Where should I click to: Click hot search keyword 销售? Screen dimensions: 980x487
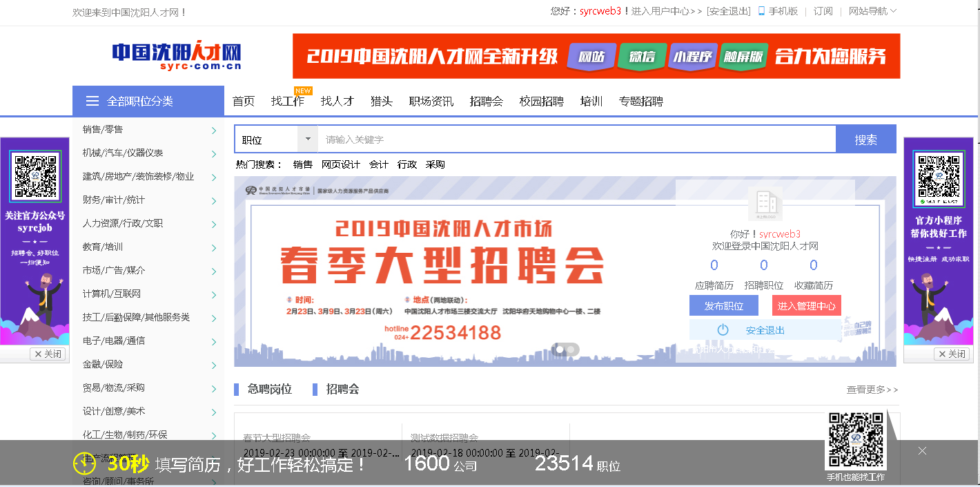pos(303,164)
